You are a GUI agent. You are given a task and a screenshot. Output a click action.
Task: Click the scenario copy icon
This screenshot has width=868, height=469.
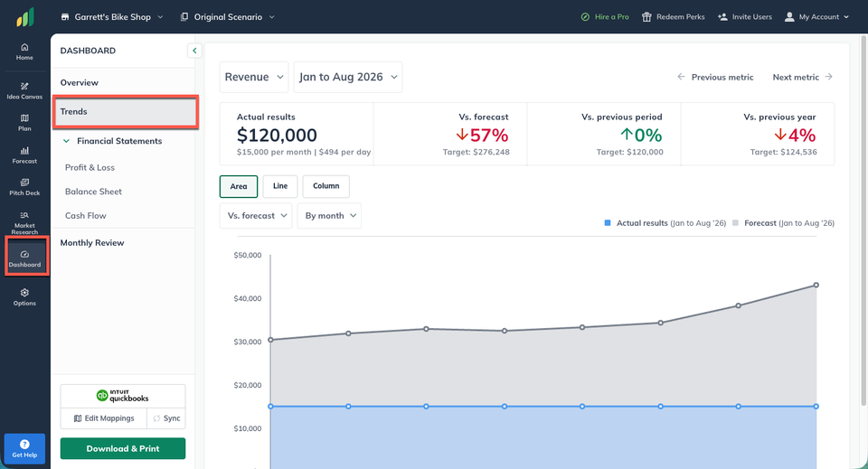click(184, 17)
